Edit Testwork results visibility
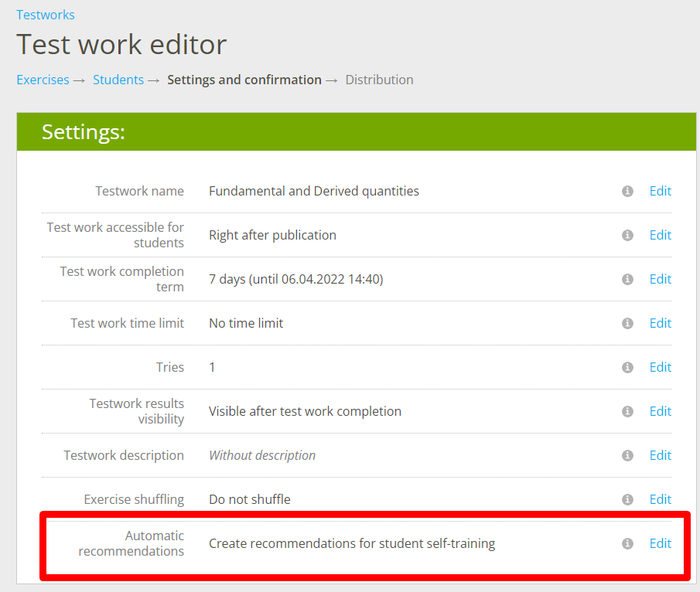 click(660, 411)
